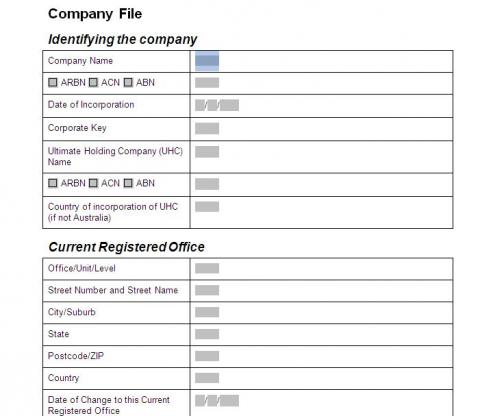Click the company ARBN/ACN/ABN number field
Screen dimensions: 480x416
(x=207, y=83)
